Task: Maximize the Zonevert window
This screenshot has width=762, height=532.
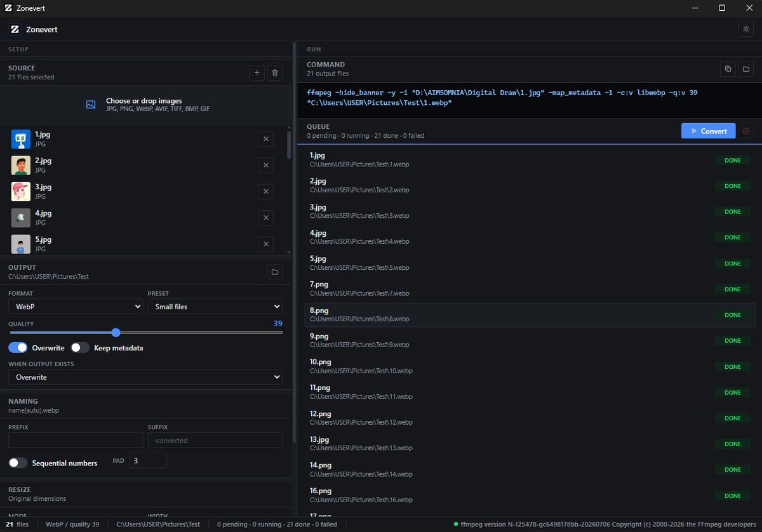Action: (722, 8)
